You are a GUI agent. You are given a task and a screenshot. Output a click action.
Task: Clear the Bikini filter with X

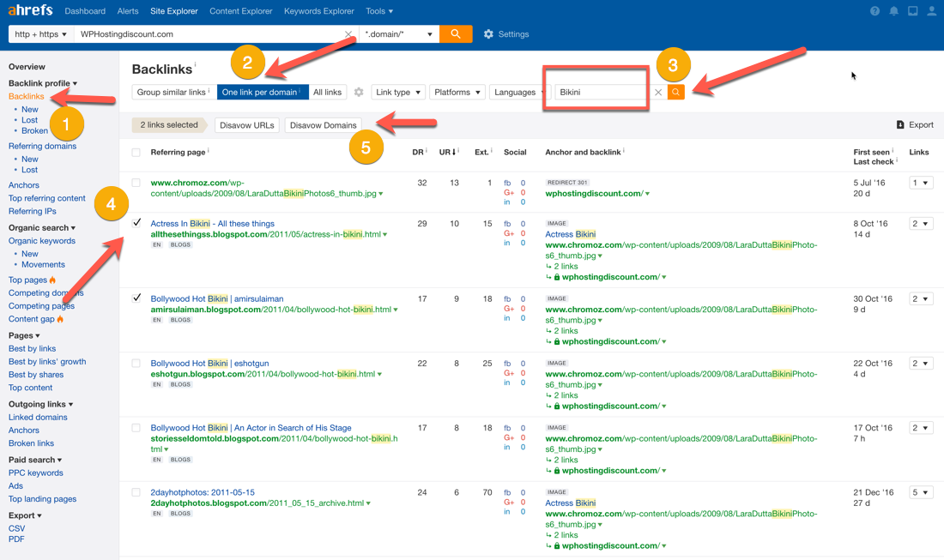click(658, 92)
